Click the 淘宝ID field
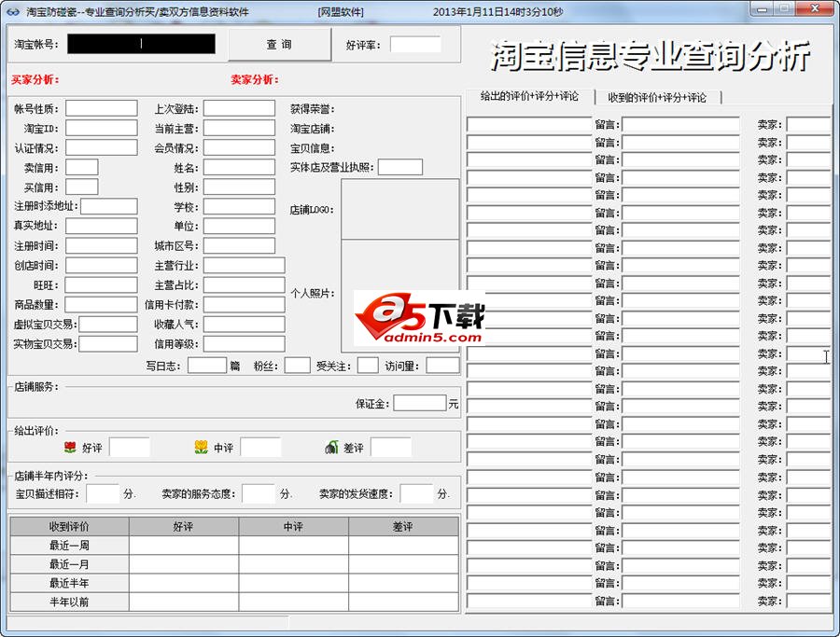 point(102,128)
